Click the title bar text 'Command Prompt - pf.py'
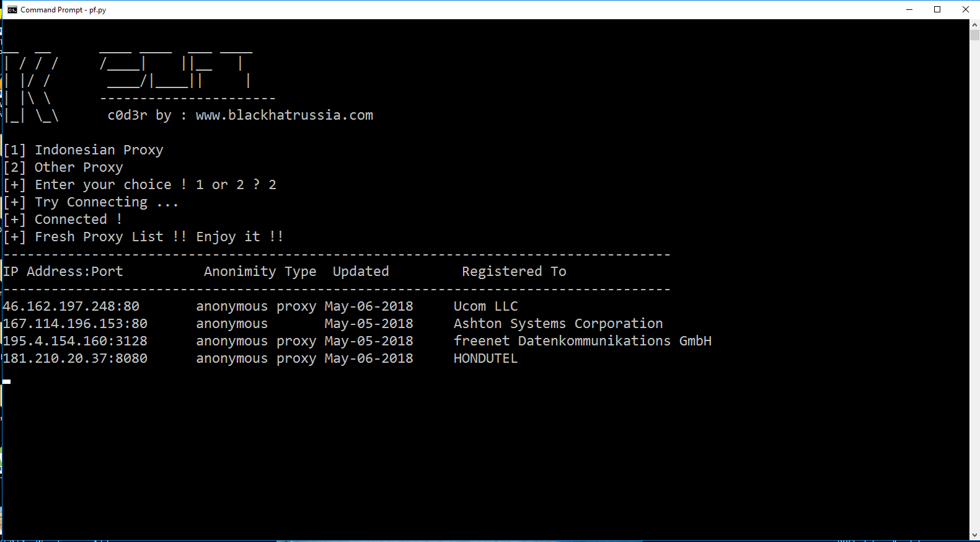The width and height of the screenshot is (980, 542). point(63,10)
